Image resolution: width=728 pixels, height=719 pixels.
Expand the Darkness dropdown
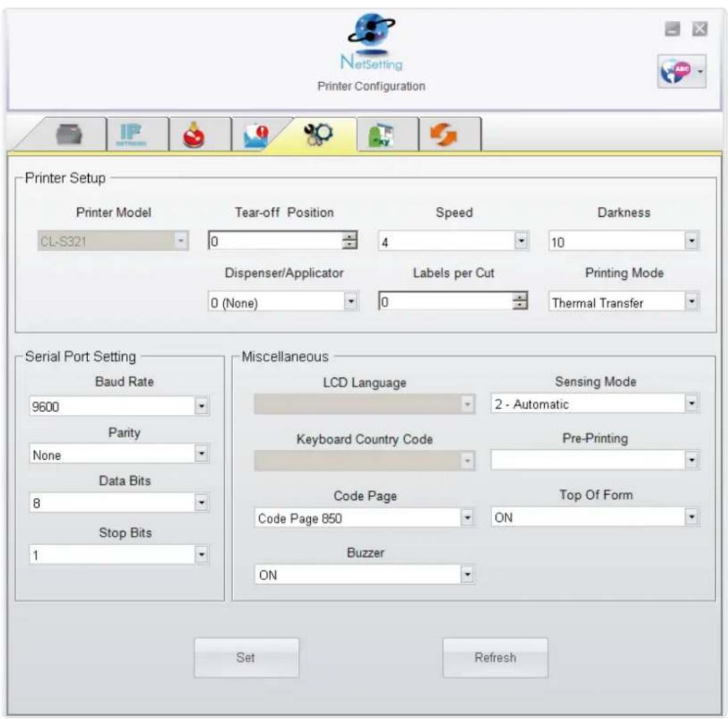692,241
